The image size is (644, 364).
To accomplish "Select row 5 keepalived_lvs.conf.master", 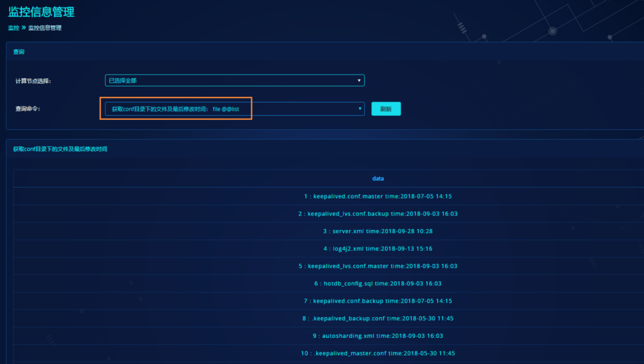I will coord(378,266).
